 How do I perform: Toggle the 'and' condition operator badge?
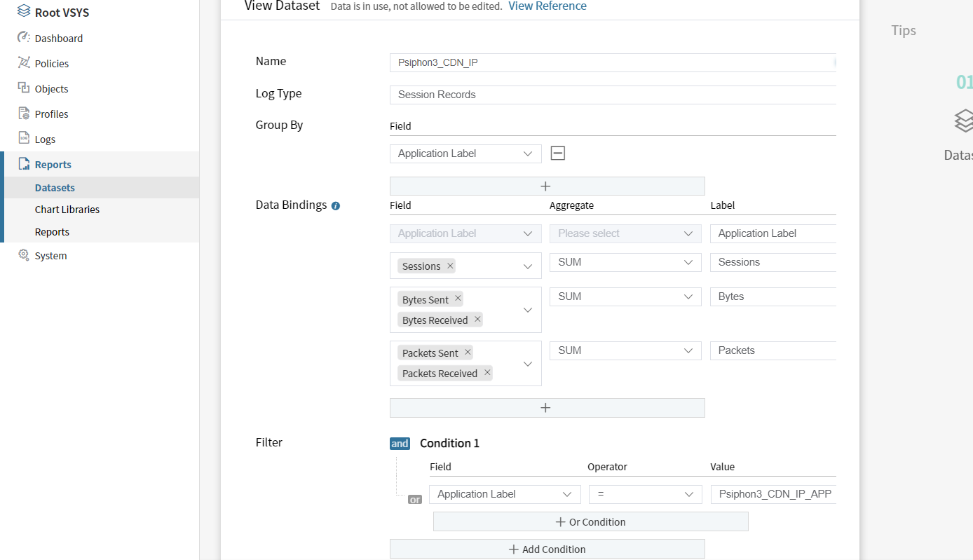[400, 444]
